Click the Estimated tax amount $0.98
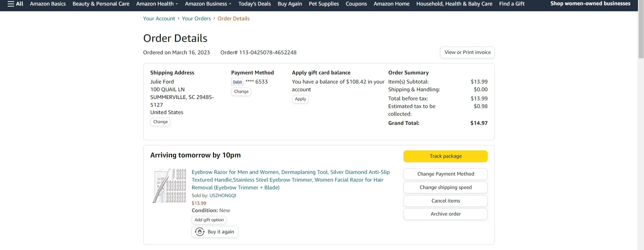Image resolution: width=644 pixels, height=250 pixels. (x=481, y=106)
